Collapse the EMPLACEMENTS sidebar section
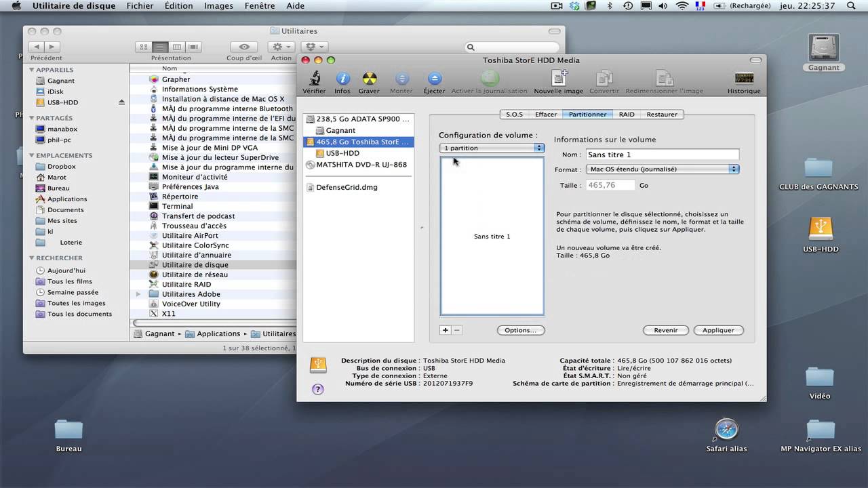This screenshot has height=488, width=868. point(31,155)
